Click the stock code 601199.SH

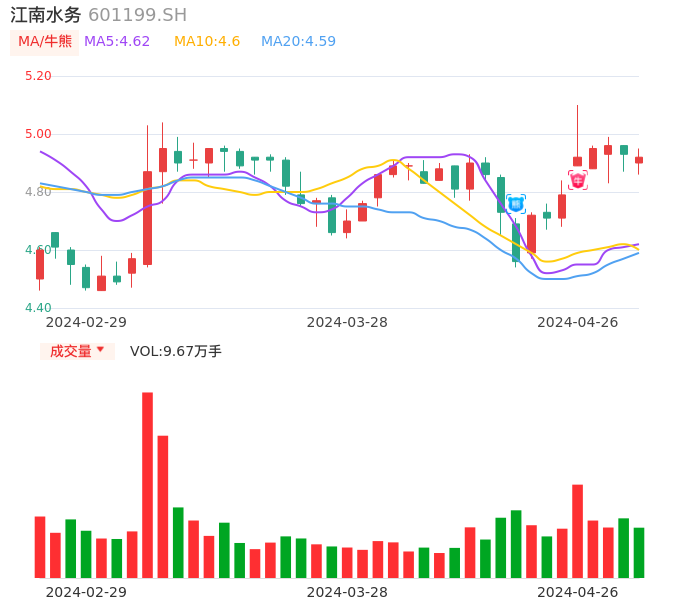coord(137,15)
